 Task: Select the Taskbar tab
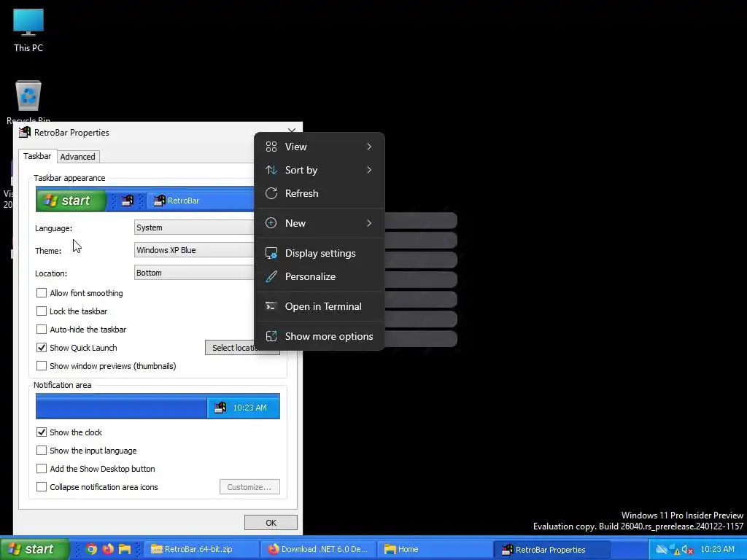[37, 156]
